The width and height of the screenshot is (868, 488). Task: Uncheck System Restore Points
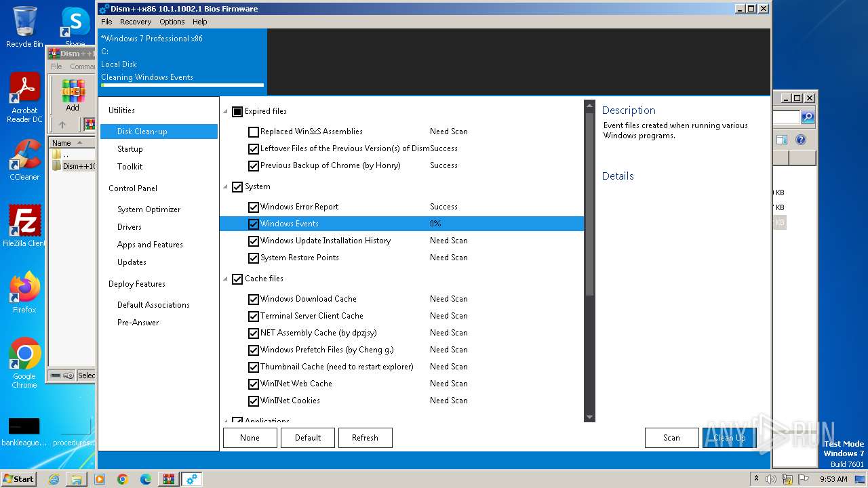pyautogui.click(x=254, y=258)
